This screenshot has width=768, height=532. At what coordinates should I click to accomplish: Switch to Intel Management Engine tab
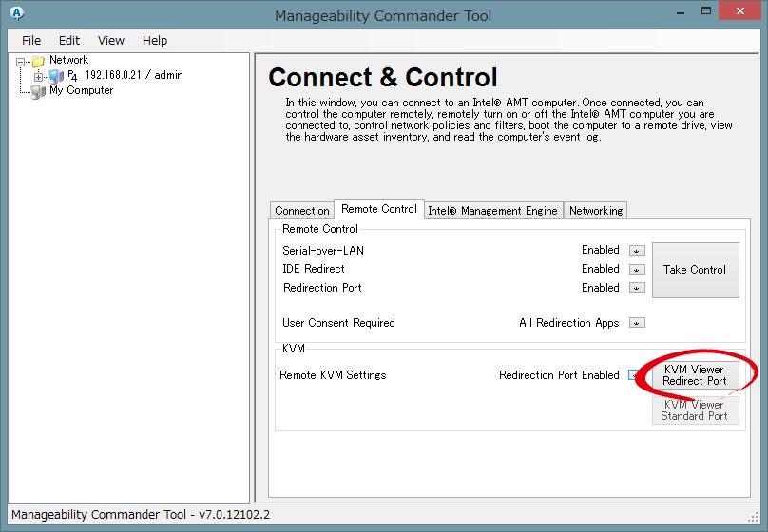[492, 211]
